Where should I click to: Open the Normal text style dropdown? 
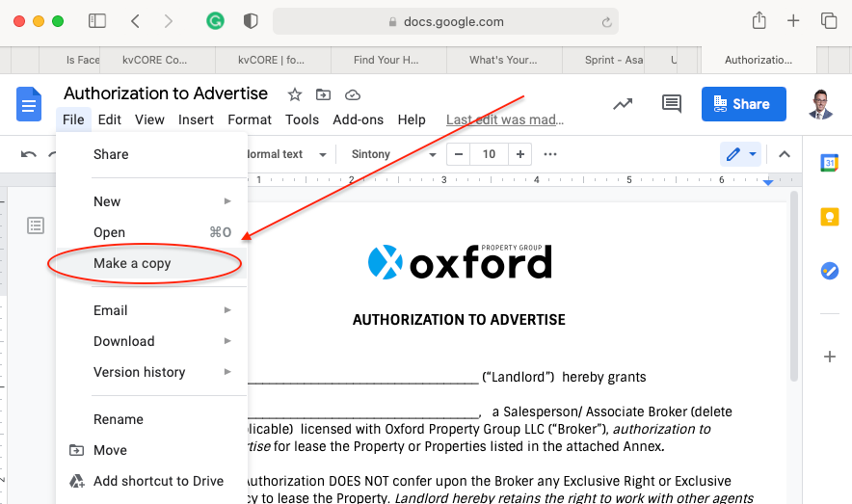pos(287,154)
